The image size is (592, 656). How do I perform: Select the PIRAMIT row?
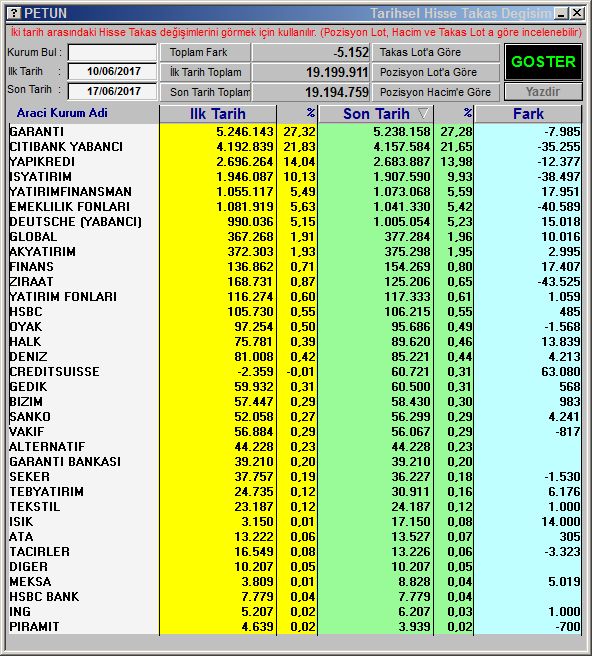pos(295,627)
